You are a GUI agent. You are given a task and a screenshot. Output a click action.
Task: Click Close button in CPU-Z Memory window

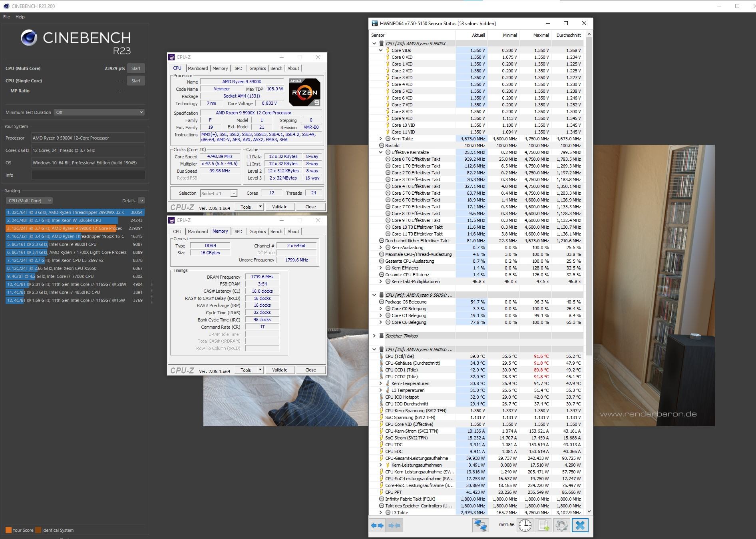point(310,370)
